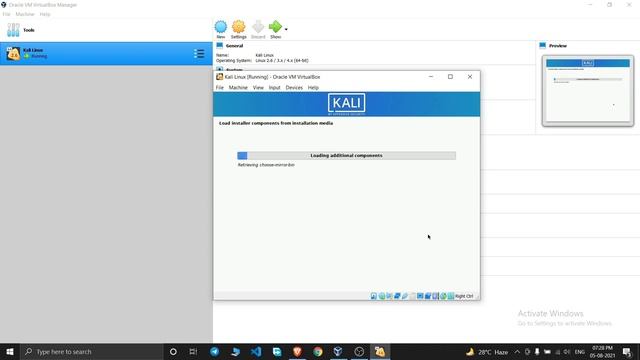Click the ENG language indicator in tray
Screen dimensions: 640x360
point(580,352)
